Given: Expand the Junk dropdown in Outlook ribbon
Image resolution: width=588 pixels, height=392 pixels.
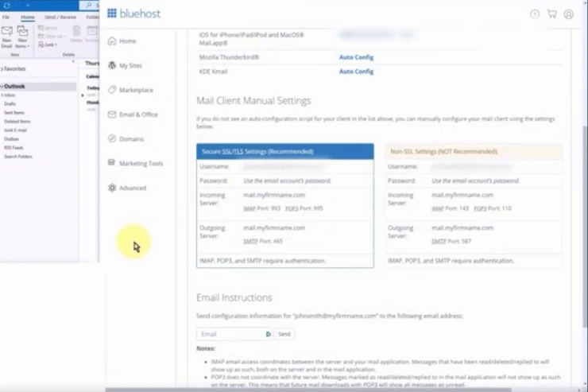Looking at the screenshot, I should coord(49,45).
